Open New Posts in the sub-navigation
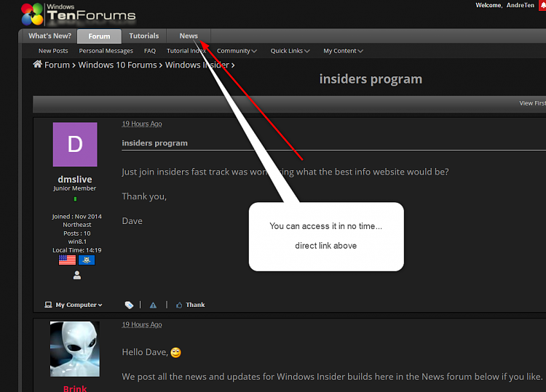Screen dimensions: 546x392 point(53,51)
